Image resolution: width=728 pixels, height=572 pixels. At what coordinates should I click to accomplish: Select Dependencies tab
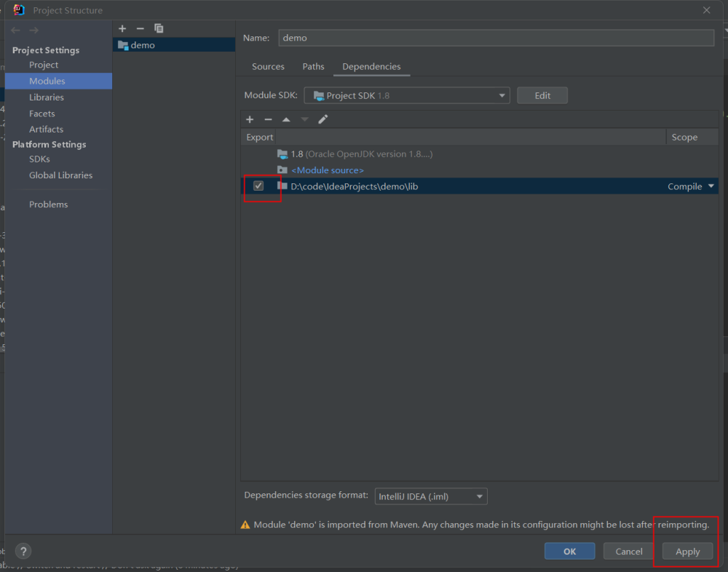point(371,66)
